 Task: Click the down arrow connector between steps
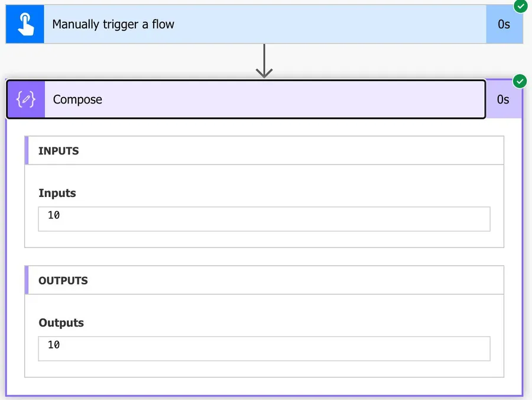coord(264,62)
